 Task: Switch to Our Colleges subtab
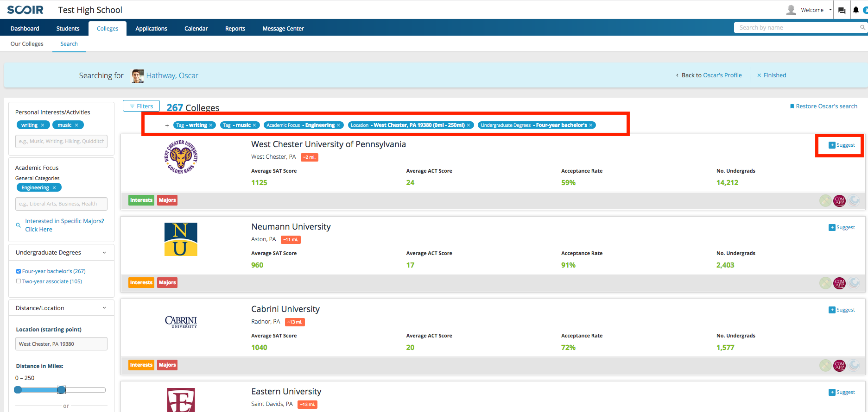[27, 44]
